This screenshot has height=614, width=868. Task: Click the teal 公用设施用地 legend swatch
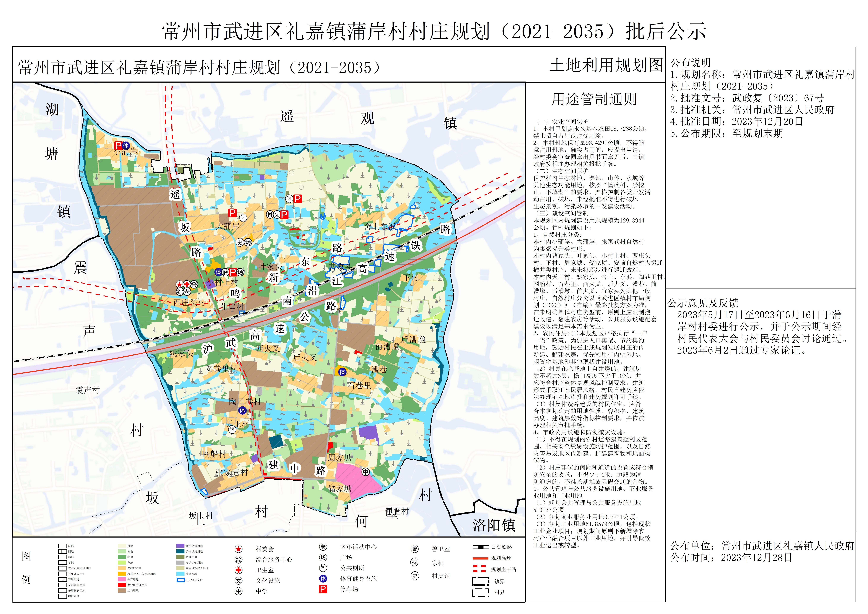tap(180, 552)
